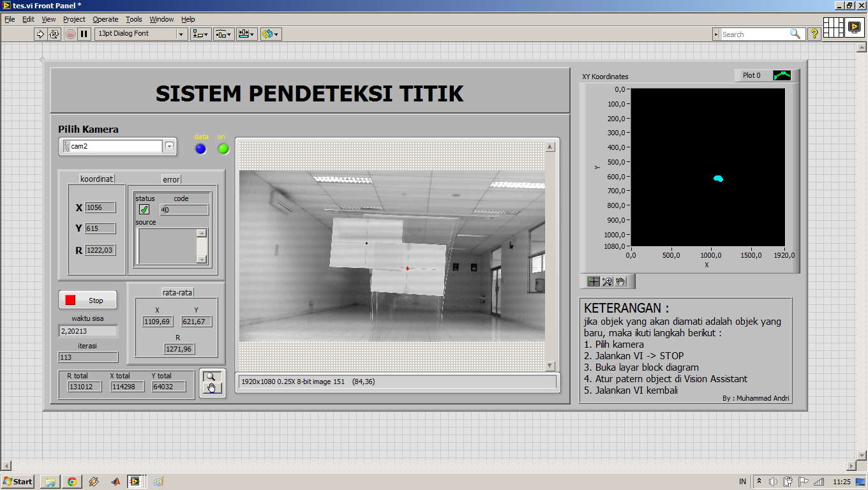Click the cam2 camera selection box
This screenshot has width=868, height=490.
click(x=116, y=146)
